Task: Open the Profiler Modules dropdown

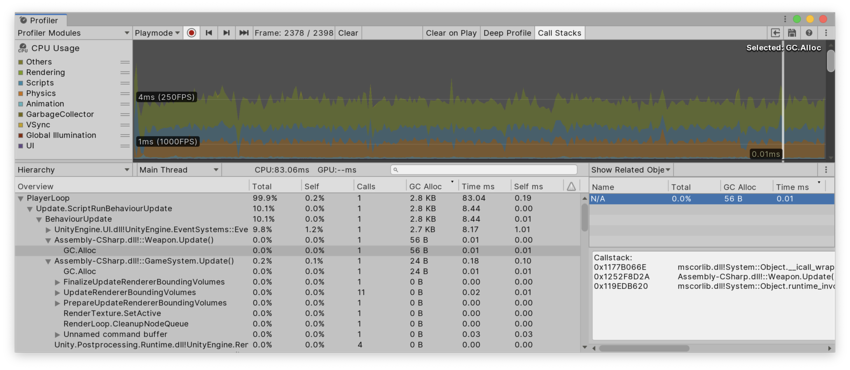Action: (74, 33)
